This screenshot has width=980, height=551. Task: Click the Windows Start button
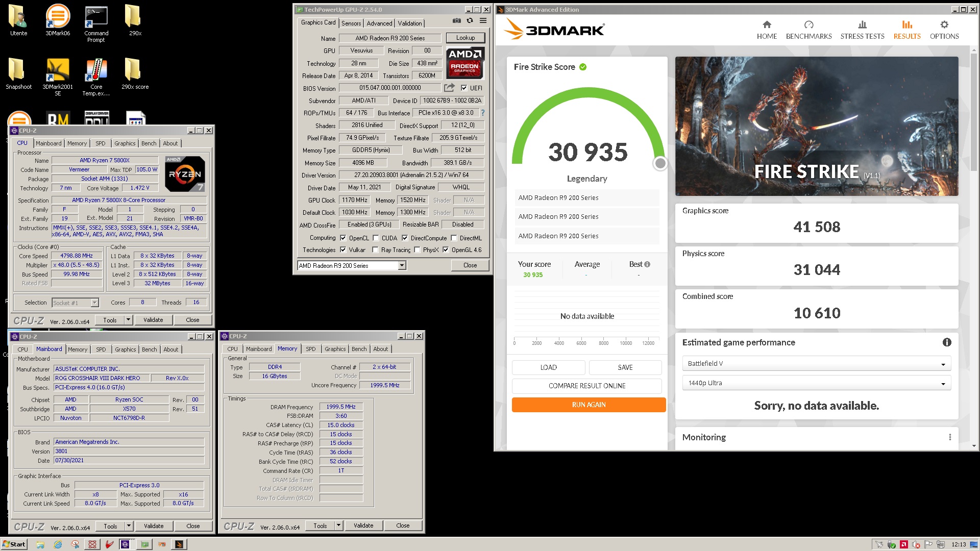point(14,544)
